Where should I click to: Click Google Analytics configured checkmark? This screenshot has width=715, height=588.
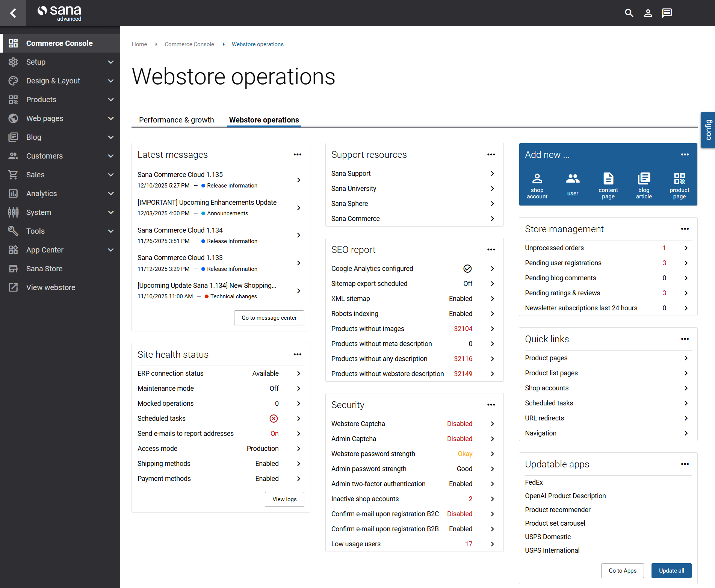[467, 269]
